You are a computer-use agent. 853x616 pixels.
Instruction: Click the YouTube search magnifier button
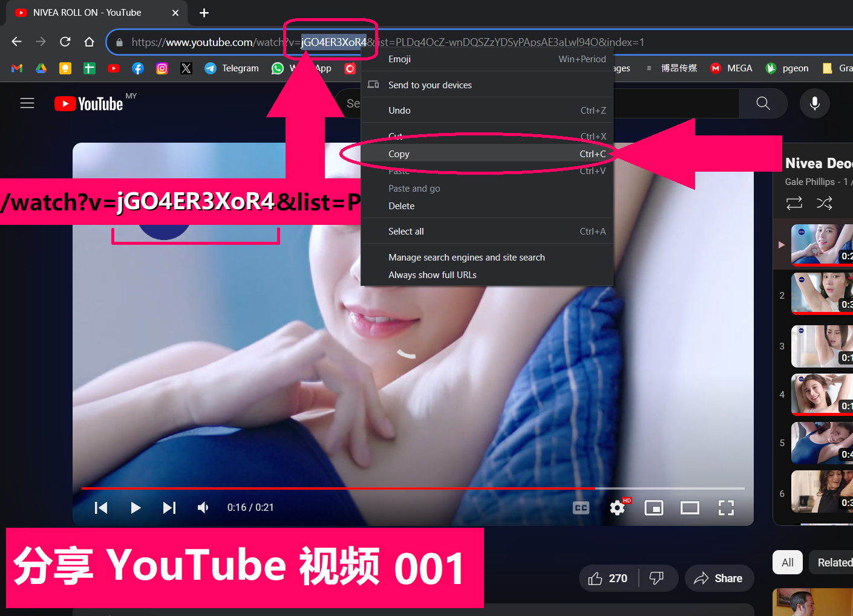click(x=763, y=103)
